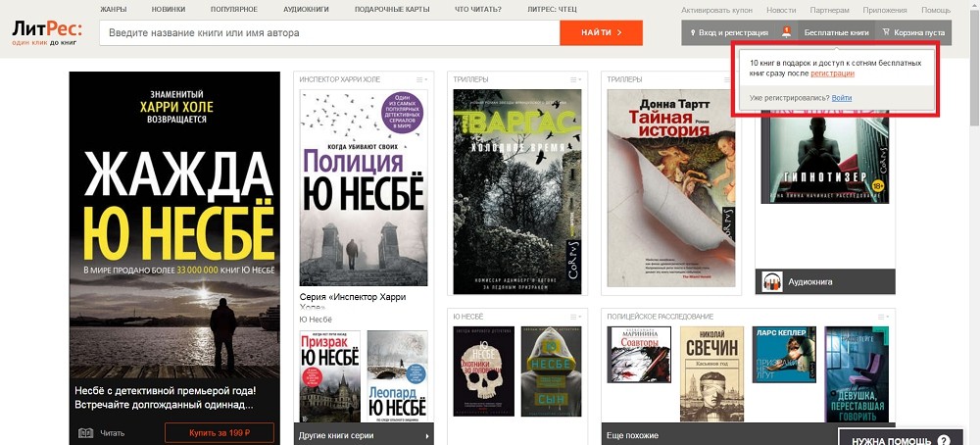Open the Полиция book cover
This screenshot has height=445, width=980.
coord(364,187)
